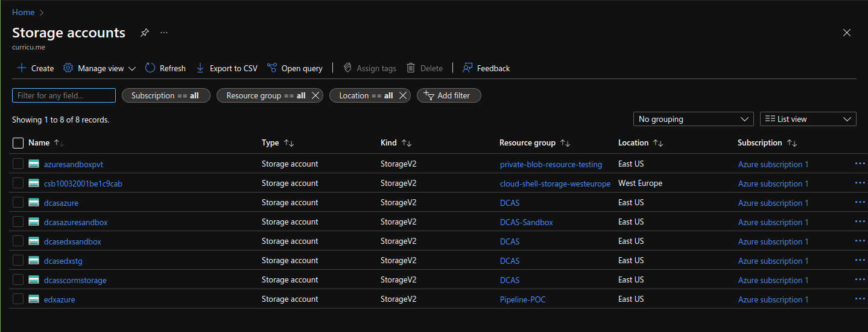The height and width of the screenshot is (332, 868).
Task: Open the List view dropdown
Action: (808, 120)
